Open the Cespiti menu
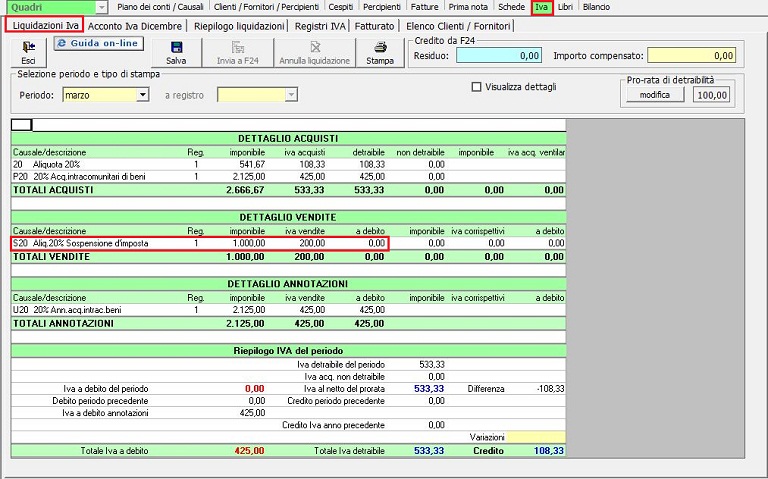Image resolution: width=768 pixels, height=479 pixels. pos(340,7)
